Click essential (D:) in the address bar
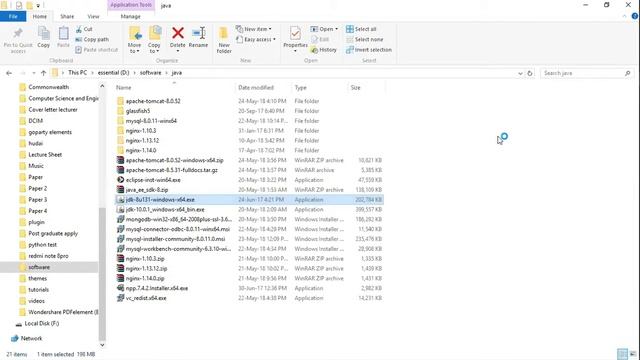 coord(113,73)
